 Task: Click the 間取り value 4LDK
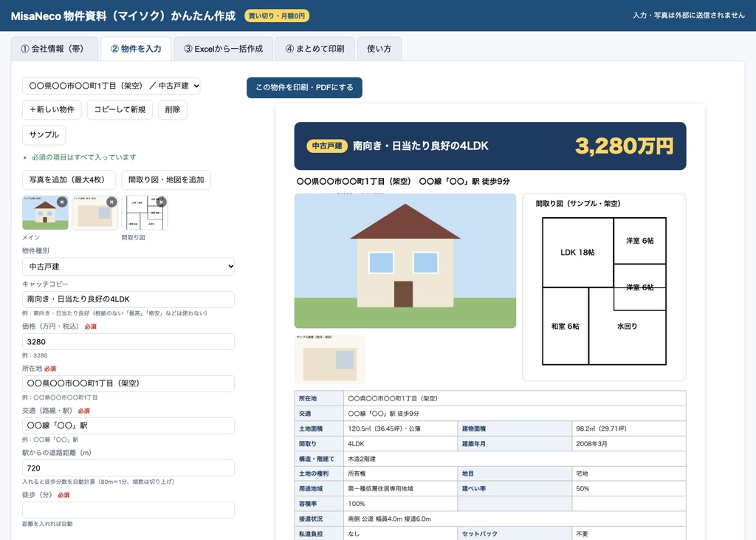(x=400, y=443)
